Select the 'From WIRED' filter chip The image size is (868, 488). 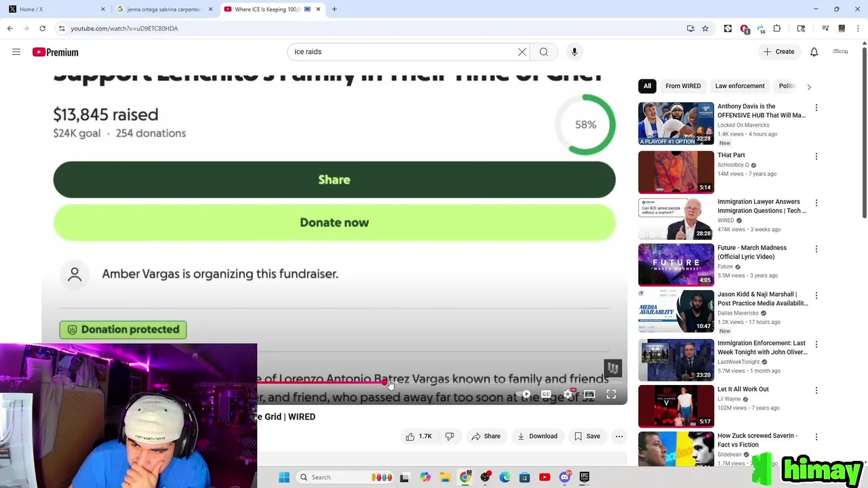tap(683, 86)
